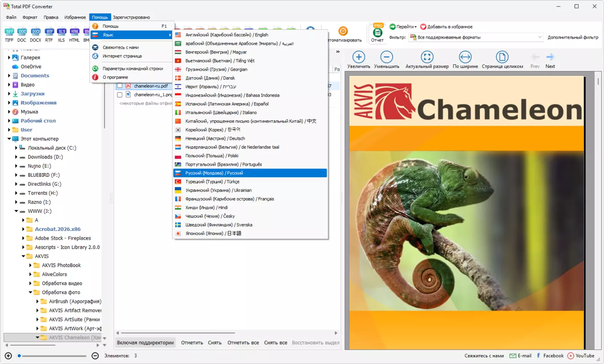The image size is (604, 364).
Task: Click the Снять все button
Action: [x=276, y=343]
